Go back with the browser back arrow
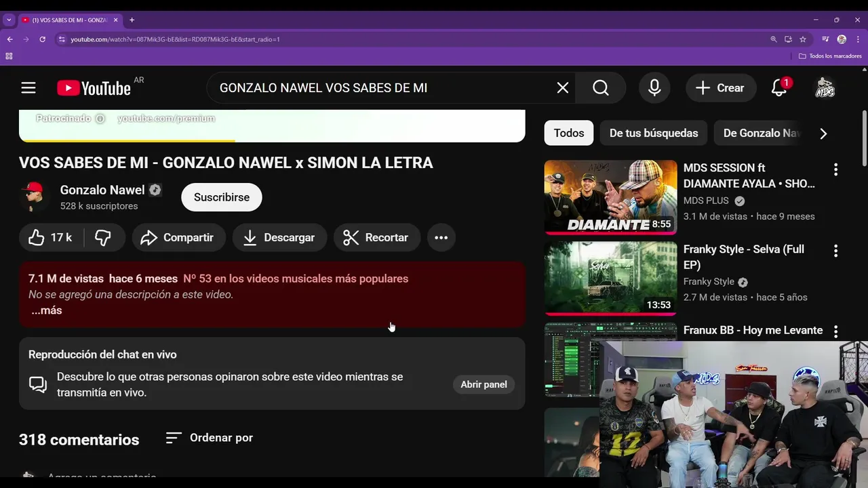The width and height of the screenshot is (868, 488). pos(9,39)
